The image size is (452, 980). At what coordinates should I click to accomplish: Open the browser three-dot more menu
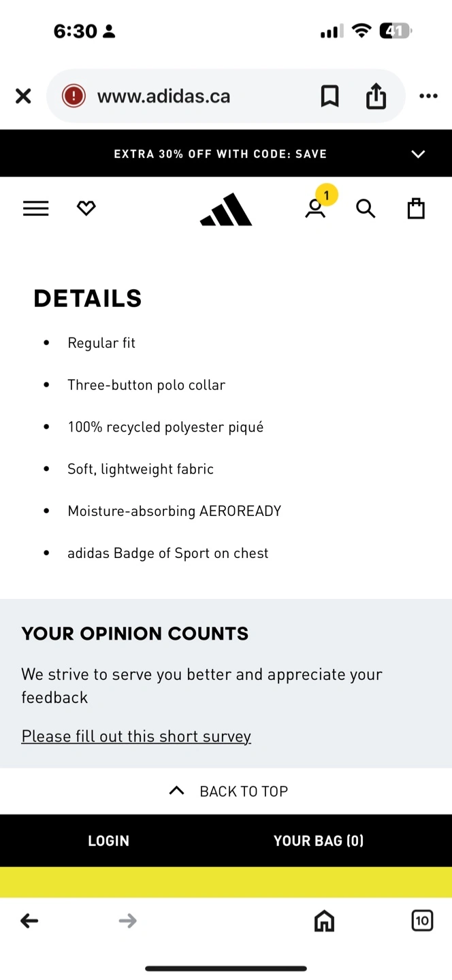[428, 97]
